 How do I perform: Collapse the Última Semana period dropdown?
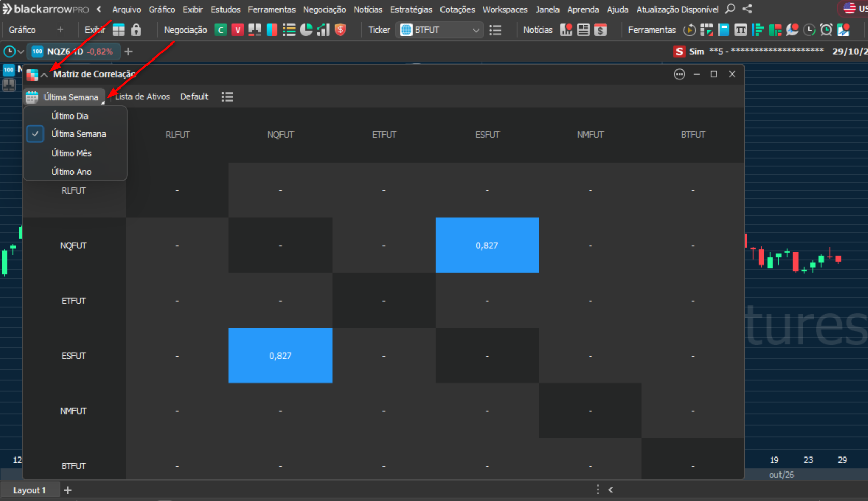(64, 97)
